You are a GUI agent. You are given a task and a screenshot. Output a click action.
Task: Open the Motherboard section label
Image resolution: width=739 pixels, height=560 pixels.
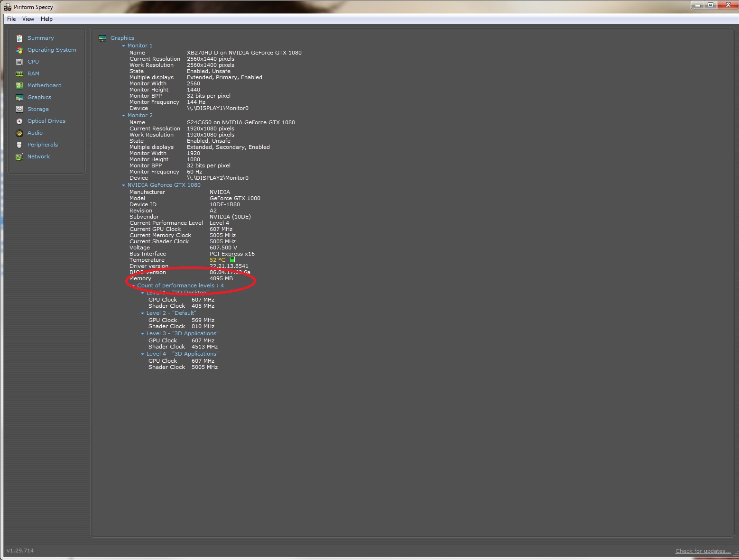[44, 85]
